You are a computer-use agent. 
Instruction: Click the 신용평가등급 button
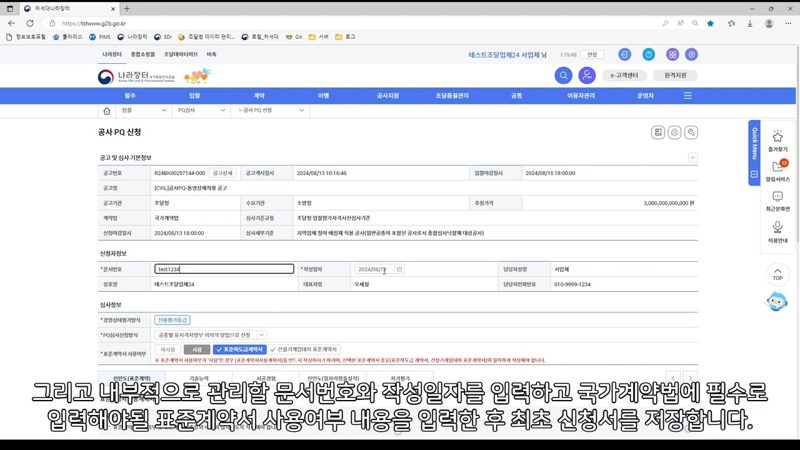click(172, 320)
